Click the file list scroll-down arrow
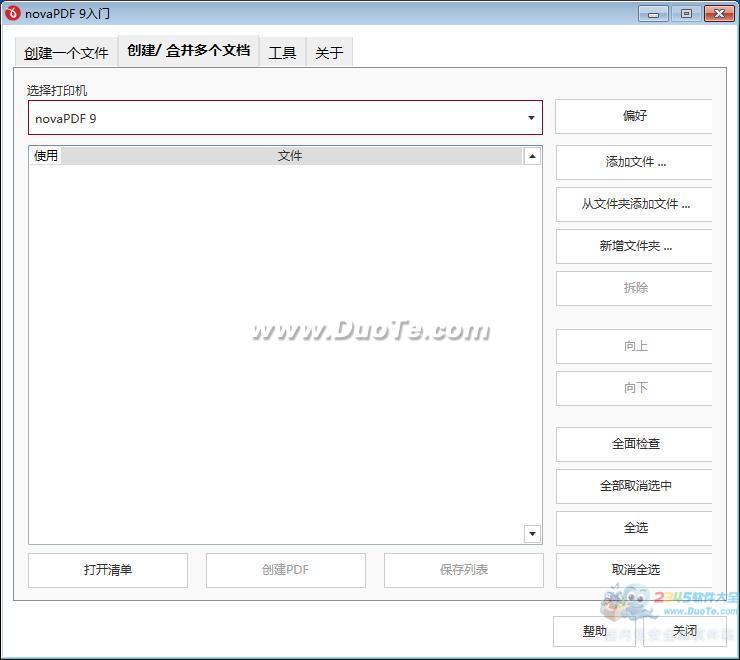 [532, 534]
